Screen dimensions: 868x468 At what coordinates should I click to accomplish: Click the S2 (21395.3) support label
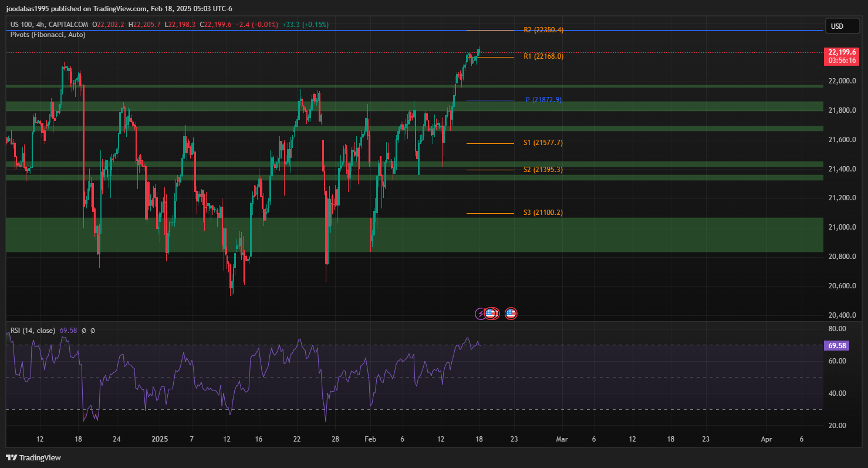click(x=543, y=170)
